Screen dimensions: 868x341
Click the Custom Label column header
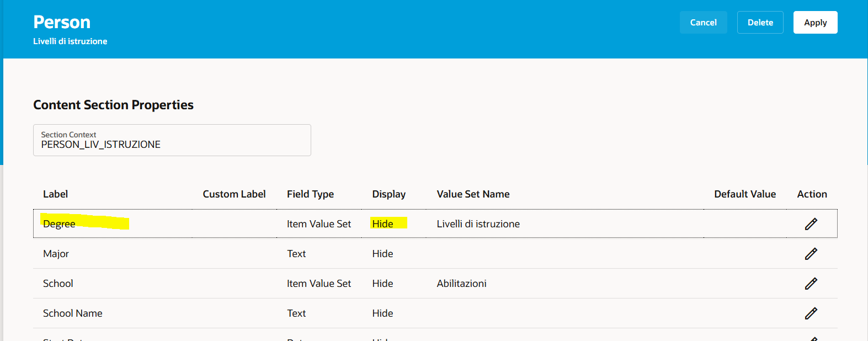click(x=234, y=194)
